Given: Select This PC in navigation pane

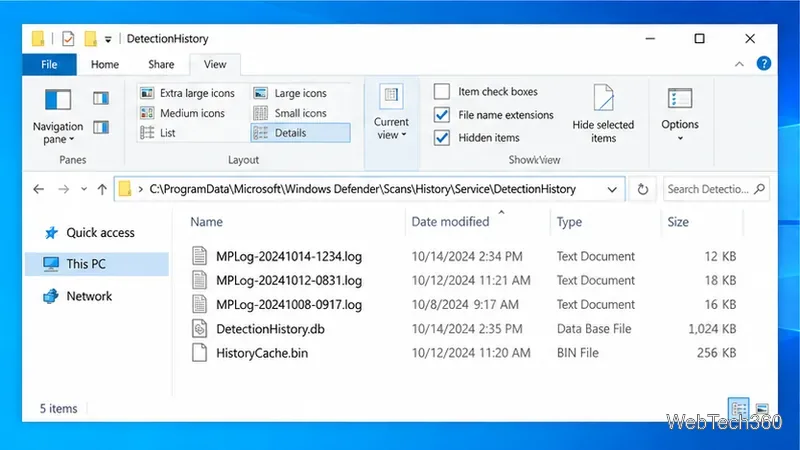Looking at the screenshot, I should pyautogui.click(x=97, y=264).
